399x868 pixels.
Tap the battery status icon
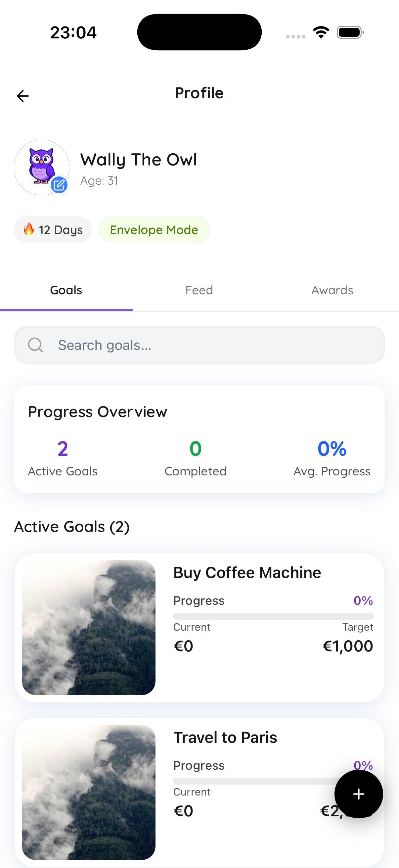coord(350,32)
